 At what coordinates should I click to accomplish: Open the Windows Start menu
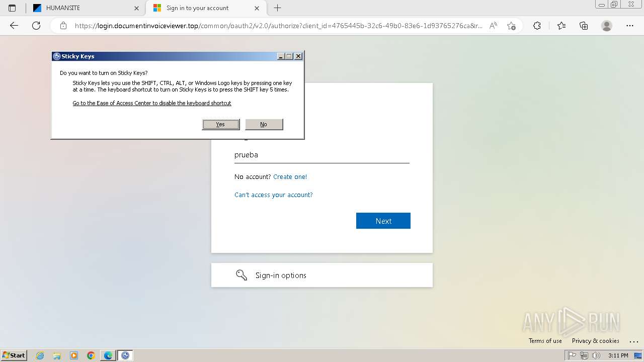tap(14, 355)
